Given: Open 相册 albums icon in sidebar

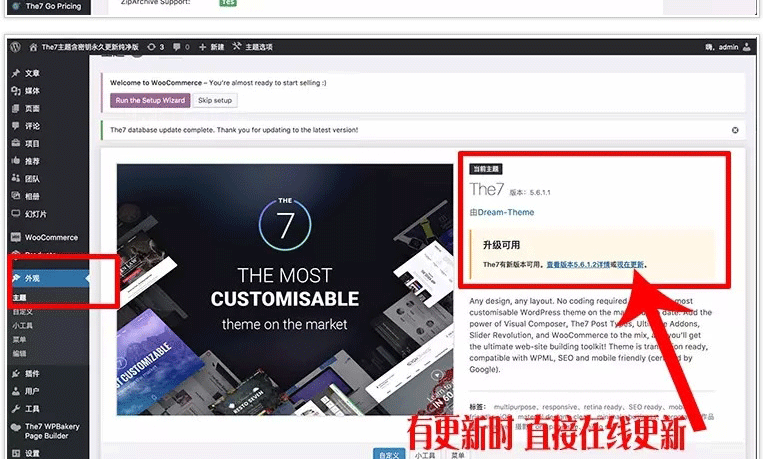Looking at the screenshot, I should pos(16,196).
